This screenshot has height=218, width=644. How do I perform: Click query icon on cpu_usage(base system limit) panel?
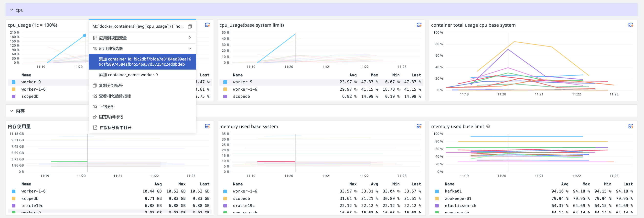point(419,25)
